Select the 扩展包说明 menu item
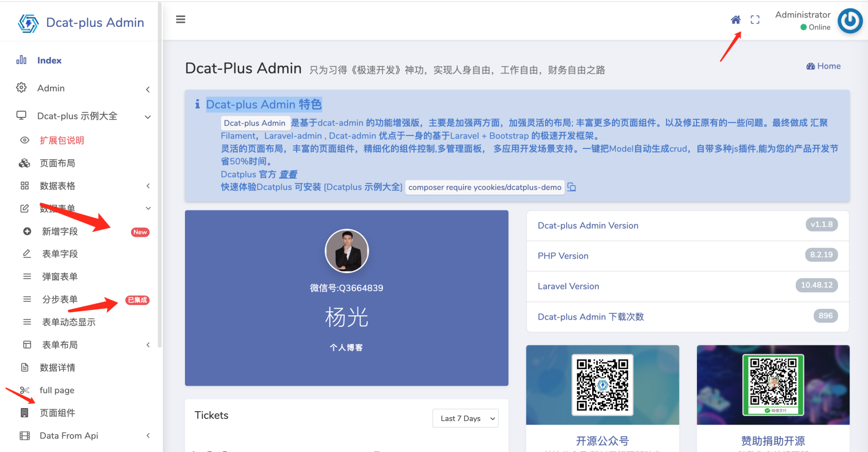 tap(61, 140)
